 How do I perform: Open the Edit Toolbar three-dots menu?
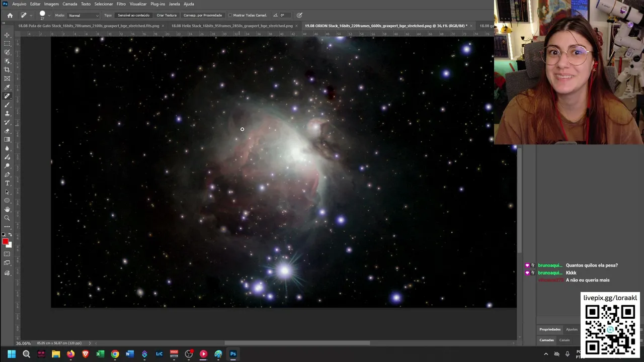click(7, 227)
